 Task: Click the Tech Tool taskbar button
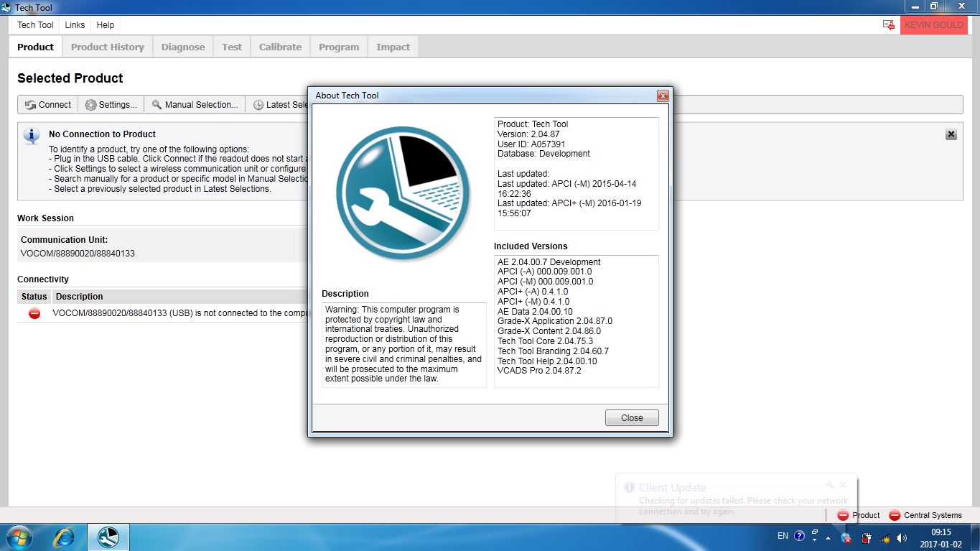(x=108, y=537)
